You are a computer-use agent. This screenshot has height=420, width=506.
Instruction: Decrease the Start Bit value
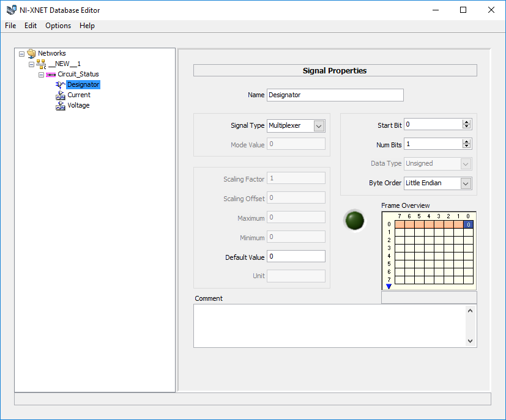pyautogui.click(x=466, y=127)
